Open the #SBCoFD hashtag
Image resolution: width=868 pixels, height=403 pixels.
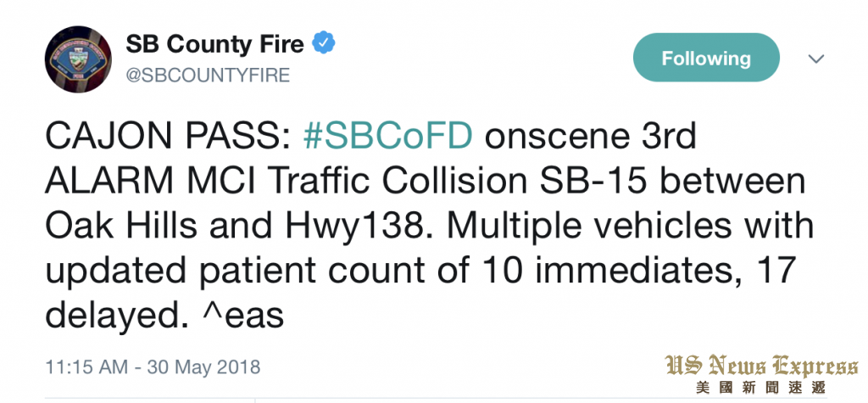(388, 137)
